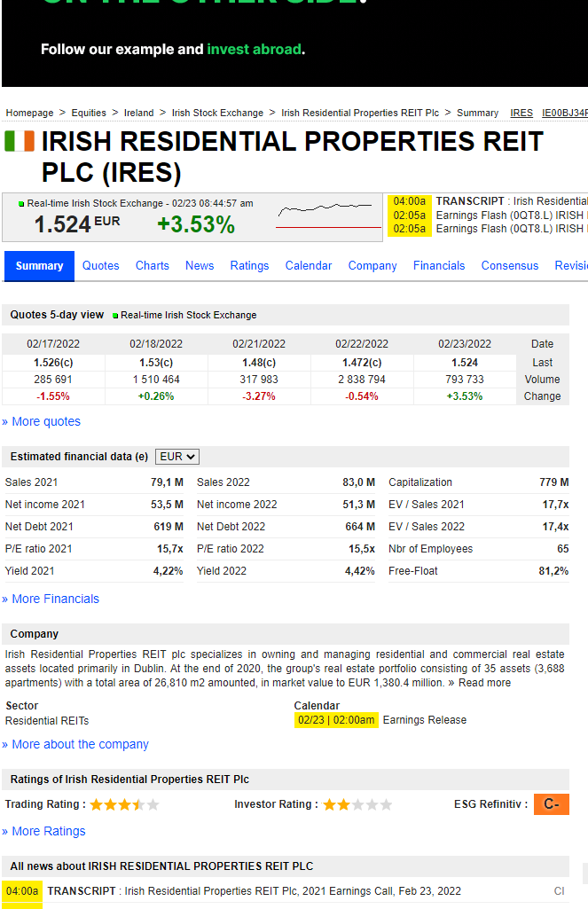Open Ireland breadcrumb link
The height and width of the screenshot is (909, 588).
[139, 113]
